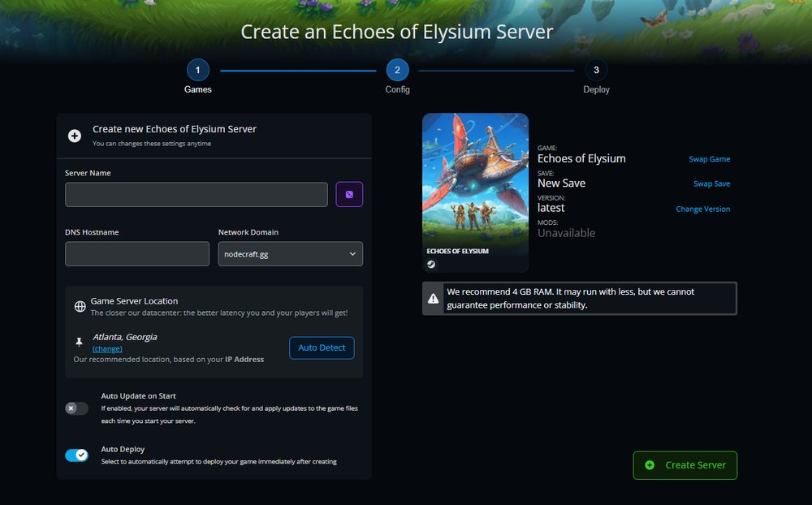812x505 pixels.
Task: Click the Swap Save link
Action: (711, 183)
